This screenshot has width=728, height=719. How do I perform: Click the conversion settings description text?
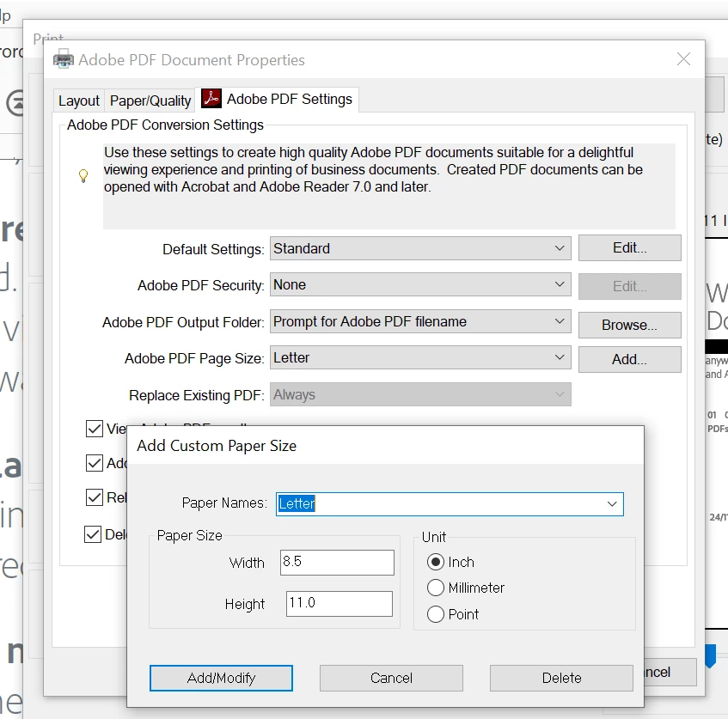[x=373, y=169]
